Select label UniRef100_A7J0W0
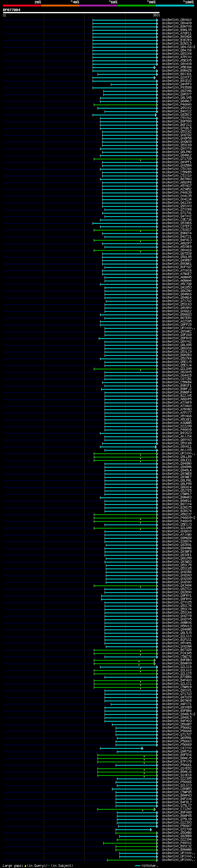The height and width of the screenshot is (868, 197). [177, 535]
